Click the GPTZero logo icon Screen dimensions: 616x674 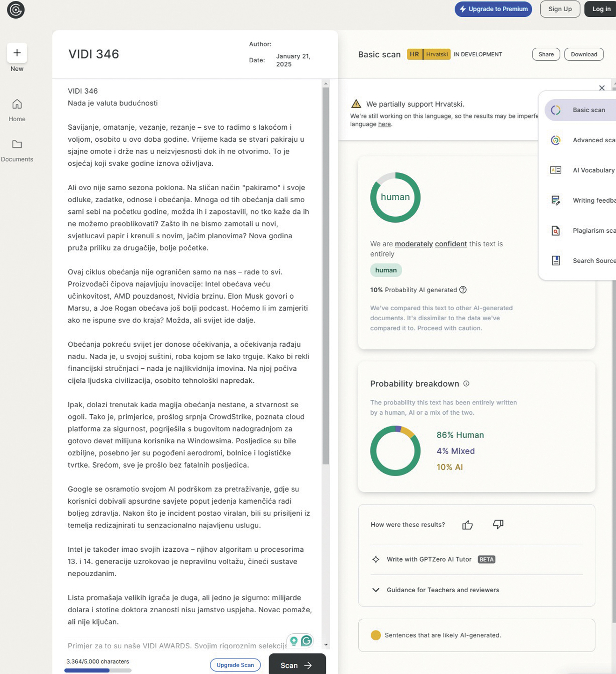pyautogui.click(x=16, y=10)
